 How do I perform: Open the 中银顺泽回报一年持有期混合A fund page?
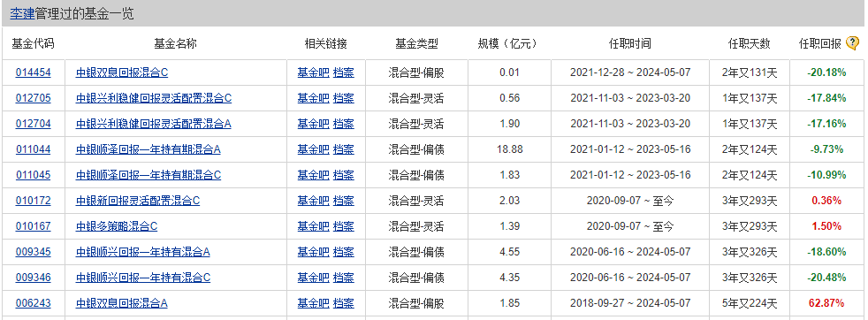148,149
